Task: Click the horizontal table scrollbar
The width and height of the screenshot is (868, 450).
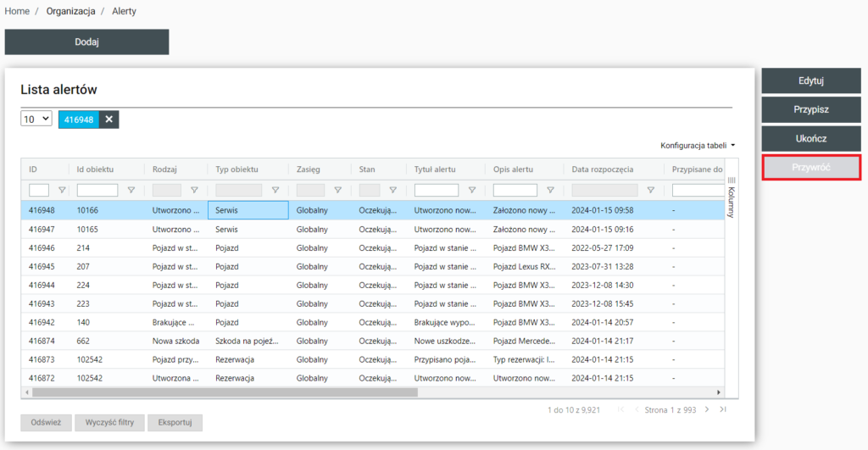Action: [x=225, y=392]
